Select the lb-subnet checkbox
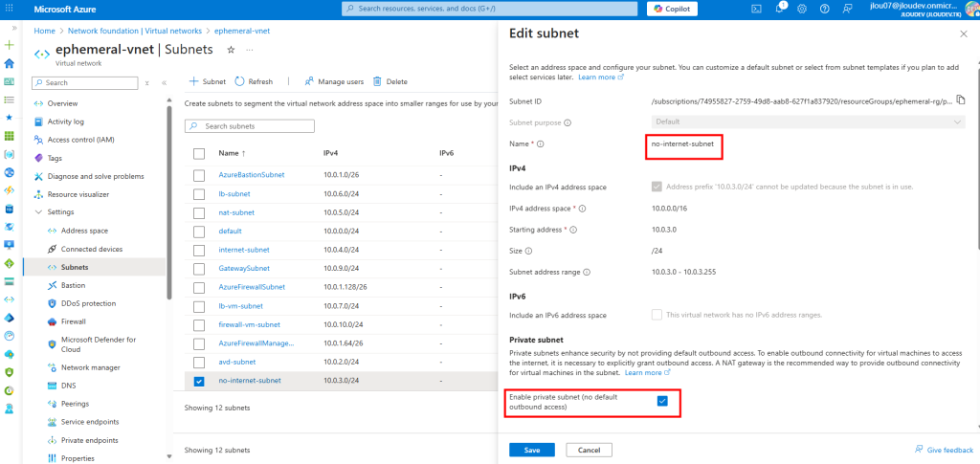Viewport: 980px width, 464px height. coord(199,194)
